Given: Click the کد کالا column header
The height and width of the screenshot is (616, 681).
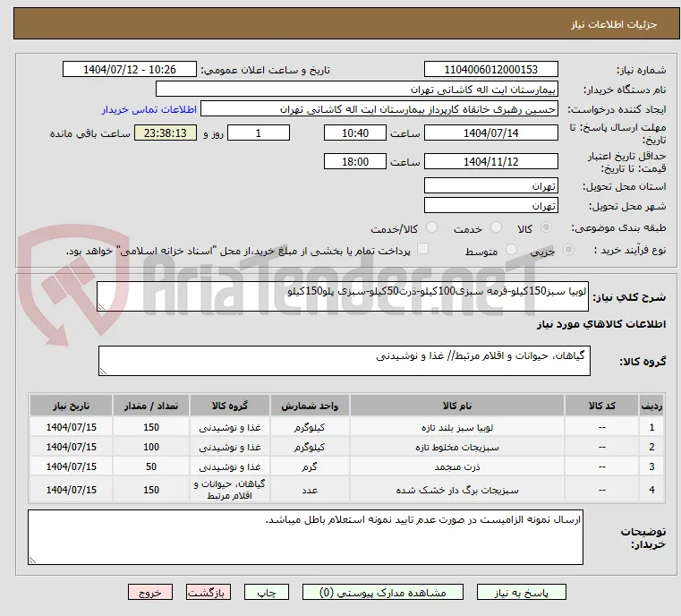Looking at the screenshot, I should [601, 406].
